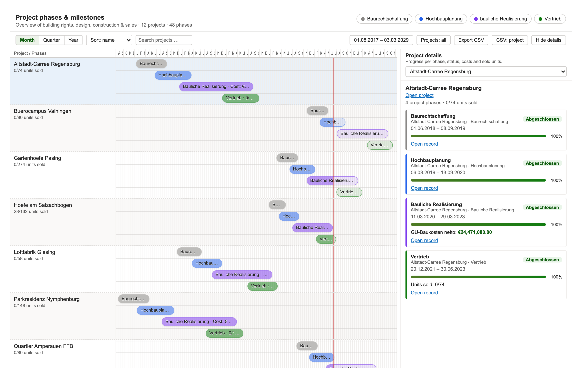588x368 pixels.
Task: Open record for Bauliche Realisierung phase card
Action: 424,240
